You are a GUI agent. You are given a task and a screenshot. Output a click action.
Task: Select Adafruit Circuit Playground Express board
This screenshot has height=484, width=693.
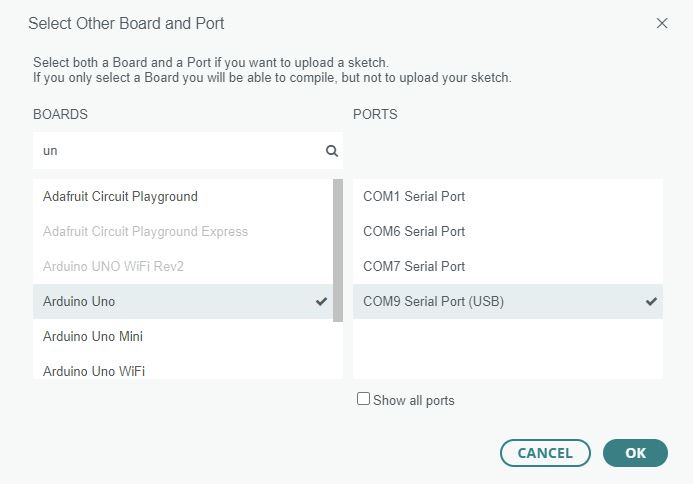coord(183,231)
